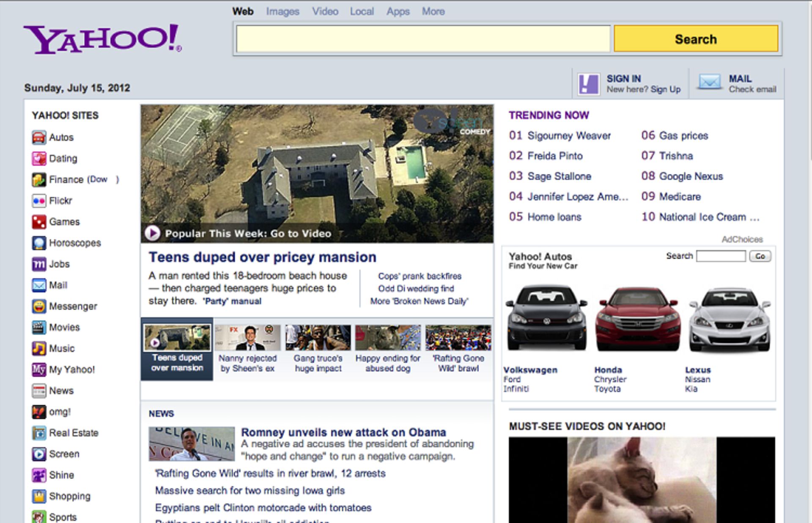This screenshot has height=523, width=812.
Task: Click the main Yahoo search input field
Action: [x=423, y=39]
